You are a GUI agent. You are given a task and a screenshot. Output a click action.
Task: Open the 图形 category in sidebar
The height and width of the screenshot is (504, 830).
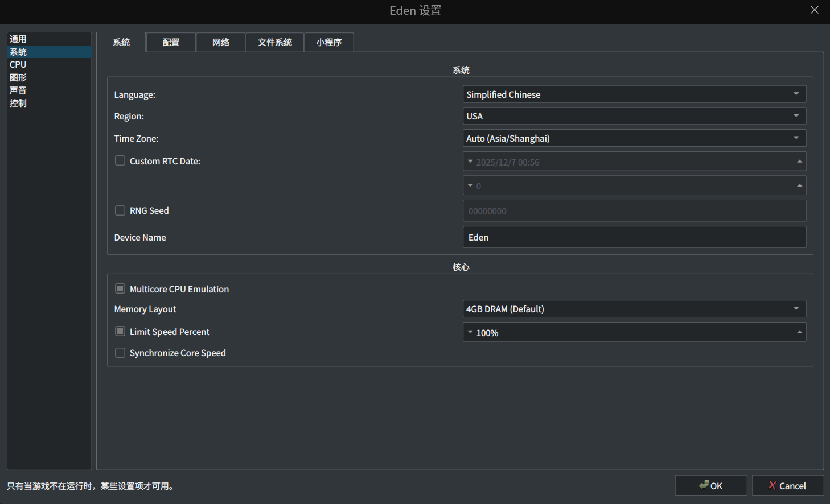49,77
